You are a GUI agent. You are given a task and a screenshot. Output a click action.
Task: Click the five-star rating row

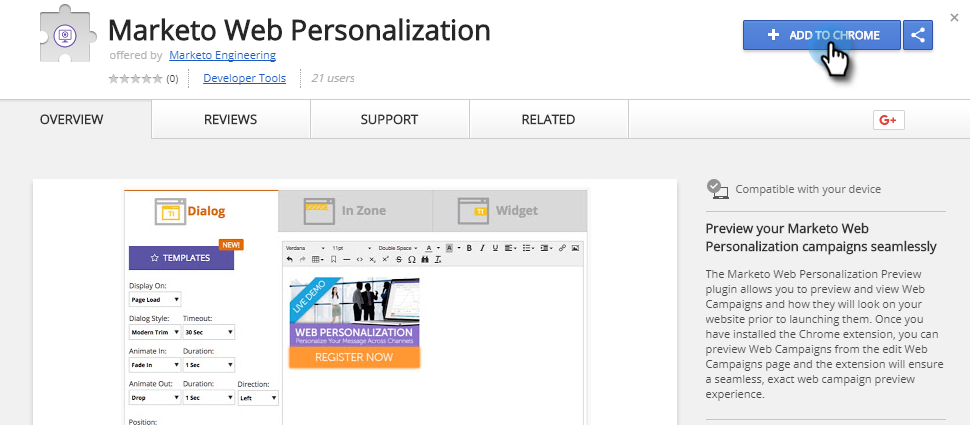(135, 79)
